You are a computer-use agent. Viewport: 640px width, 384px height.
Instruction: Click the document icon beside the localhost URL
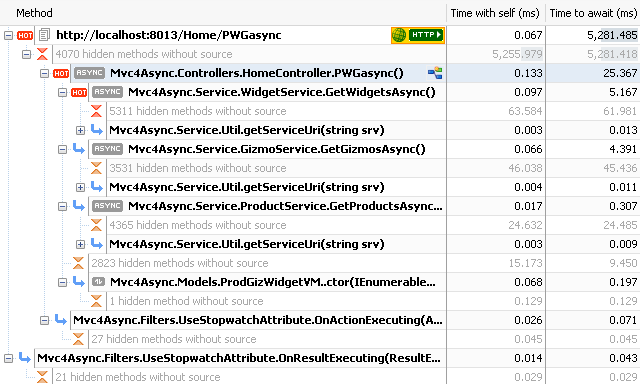(x=44, y=35)
